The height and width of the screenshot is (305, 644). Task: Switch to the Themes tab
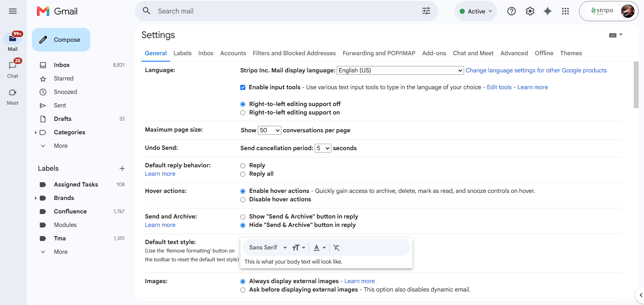point(571,53)
